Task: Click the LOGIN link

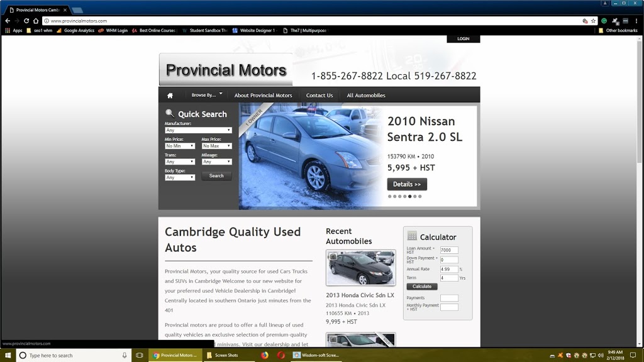Action: 464,38
